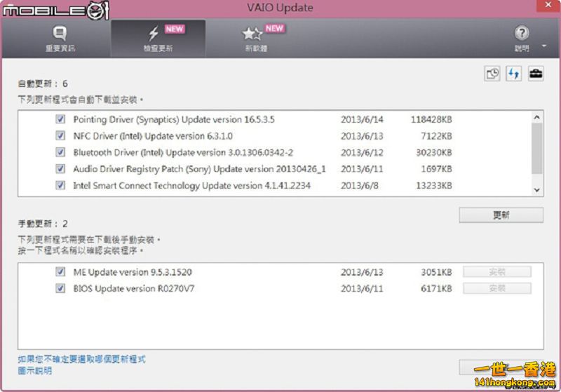This screenshot has height=392, width=561.
Task: Select Bluetooth Driver (Intel) Update row text
Action: 183,153
